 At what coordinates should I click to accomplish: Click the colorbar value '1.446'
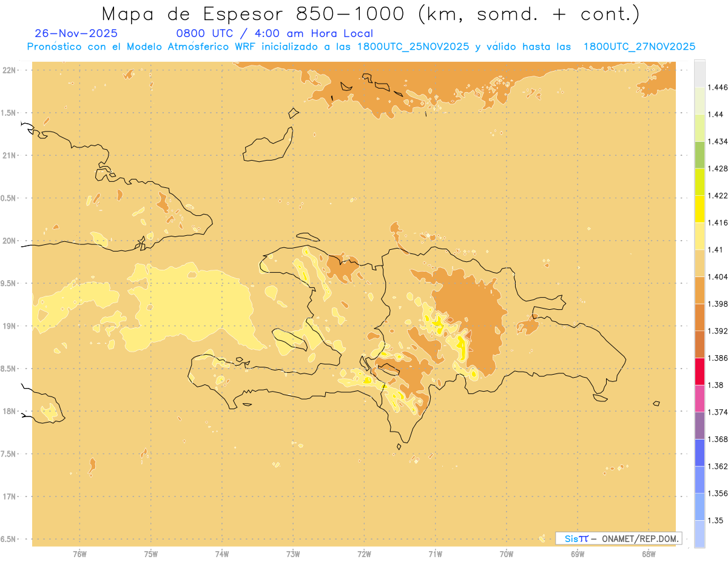[718, 87]
